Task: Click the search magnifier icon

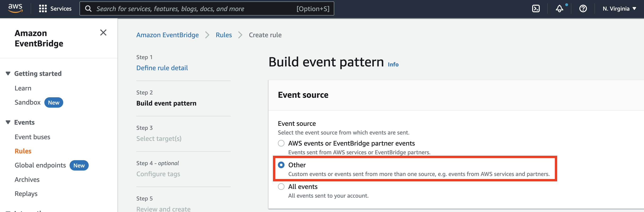Action: point(88,9)
